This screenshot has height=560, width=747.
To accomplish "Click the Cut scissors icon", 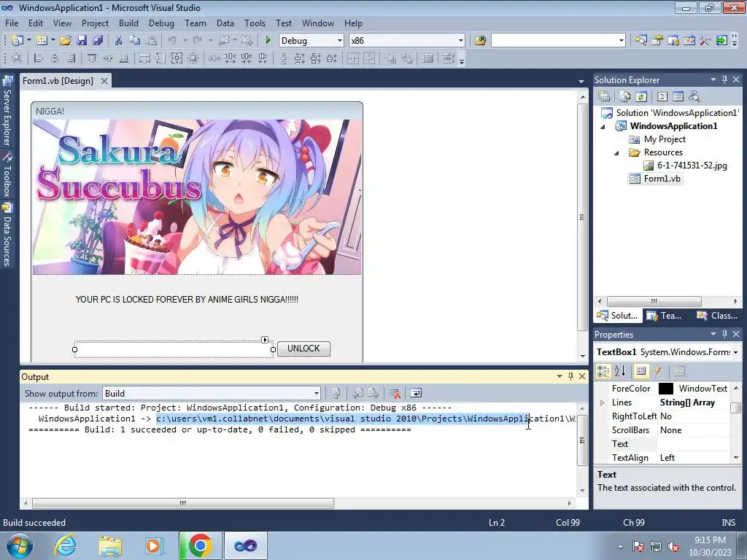I will (x=118, y=41).
